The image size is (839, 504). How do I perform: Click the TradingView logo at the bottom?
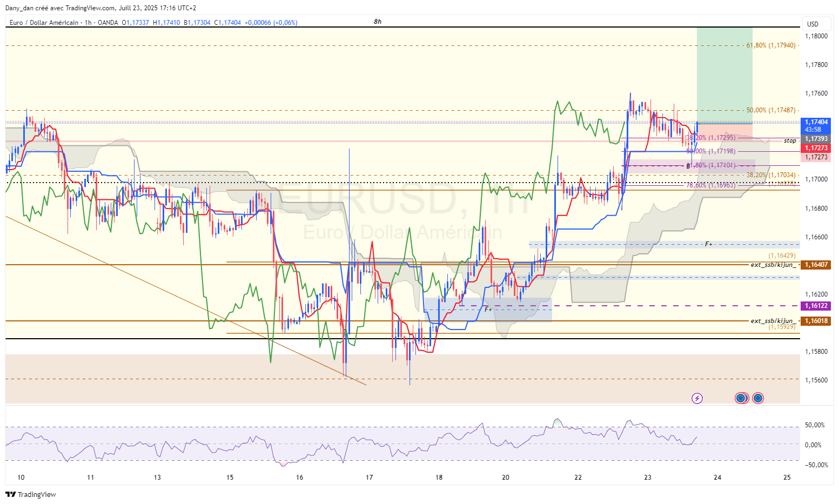click(x=31, y=494)
